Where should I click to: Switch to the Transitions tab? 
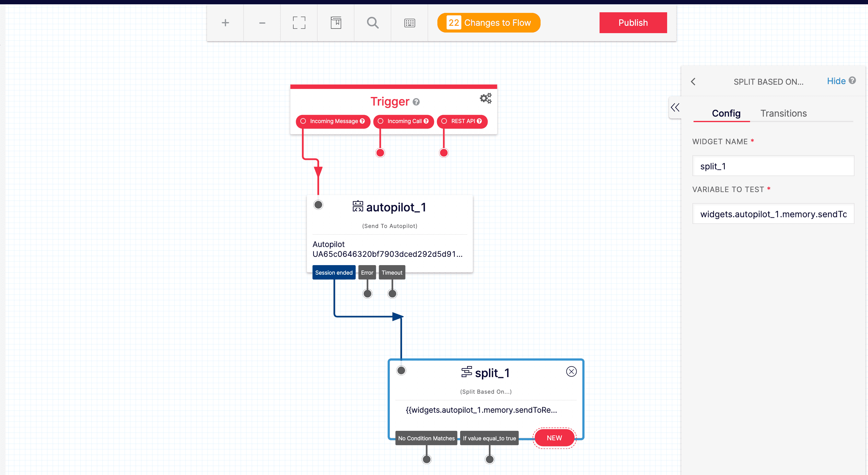click(783, 114)
